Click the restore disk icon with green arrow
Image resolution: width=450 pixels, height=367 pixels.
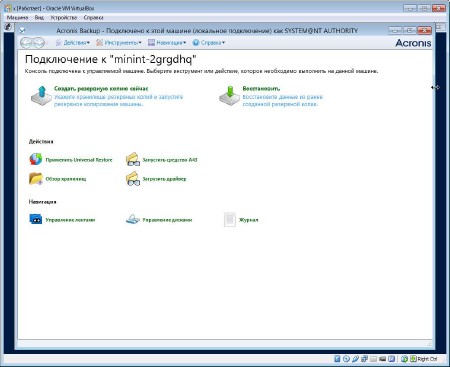pos(229,96)
